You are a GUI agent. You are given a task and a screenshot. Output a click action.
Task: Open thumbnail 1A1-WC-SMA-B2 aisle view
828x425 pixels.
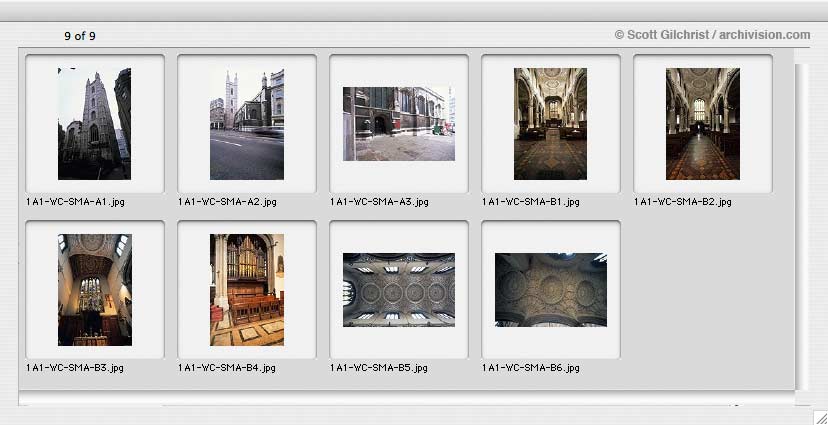(x=702, y=124)
